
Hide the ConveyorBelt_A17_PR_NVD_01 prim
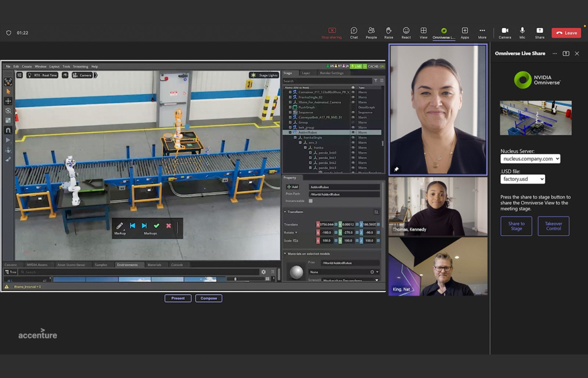pyautogui.click(x=353, y=118)
